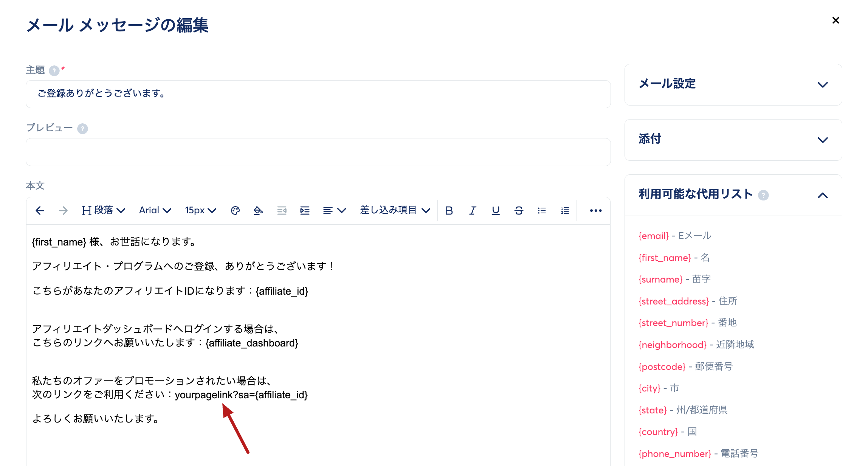The width and height of the screenshot is (868, 466).
Task: Open the more options ellipsis menu
Action: coord(595,211)
